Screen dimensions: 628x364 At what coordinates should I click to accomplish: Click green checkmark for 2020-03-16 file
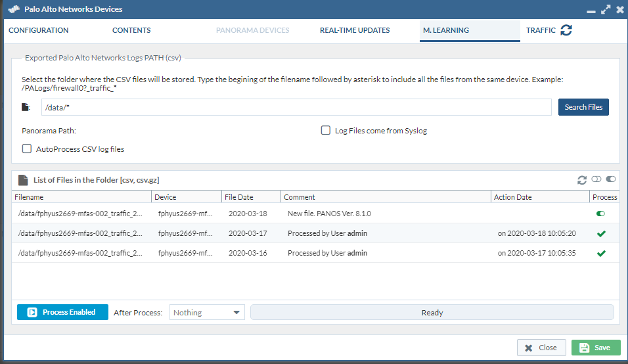(x=601, y=253)
